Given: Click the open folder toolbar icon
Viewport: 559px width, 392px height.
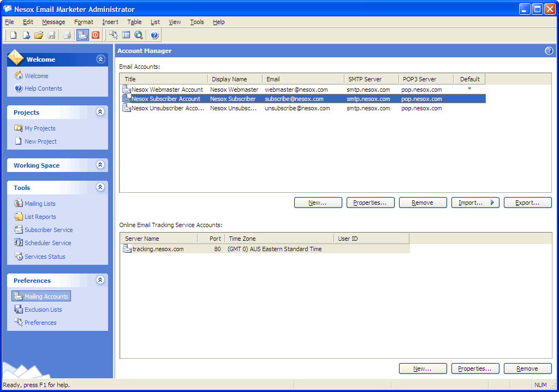Looking at the screenshot, I should pos(39,35).
